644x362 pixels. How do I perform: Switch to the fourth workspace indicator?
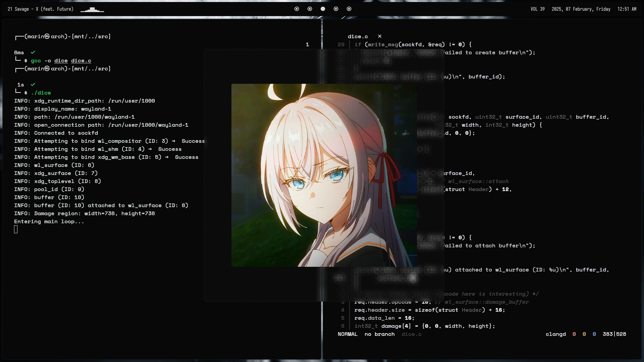point(336,9)
